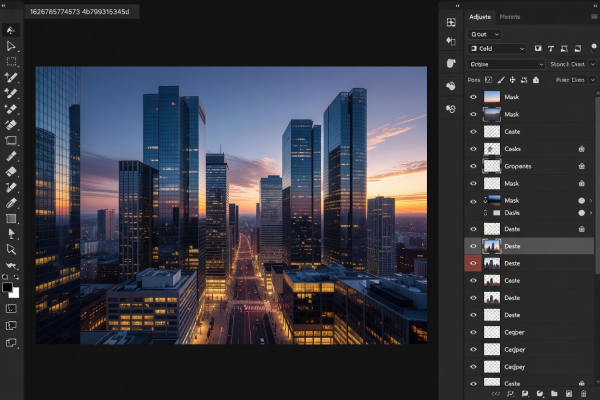Select the solid upward arrow cursor tool

[x=11, y=234]
